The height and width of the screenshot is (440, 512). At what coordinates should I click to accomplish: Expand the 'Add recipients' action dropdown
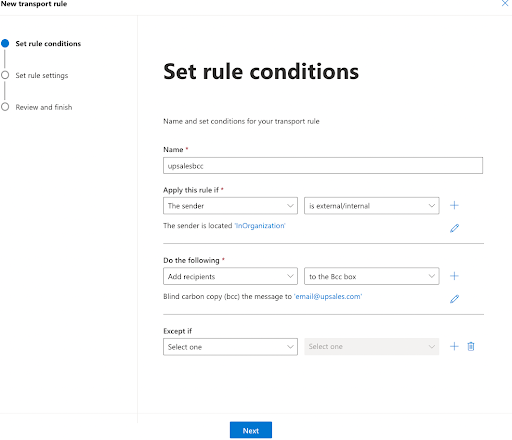230,276
